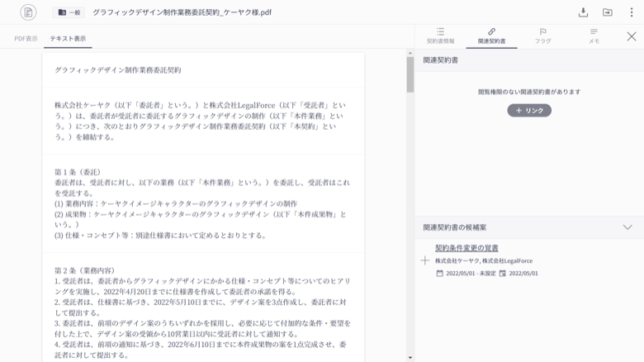Open the move-to-folder icon
The height and width of the screenshot is (362, 644).
click(x=608, y=12)
